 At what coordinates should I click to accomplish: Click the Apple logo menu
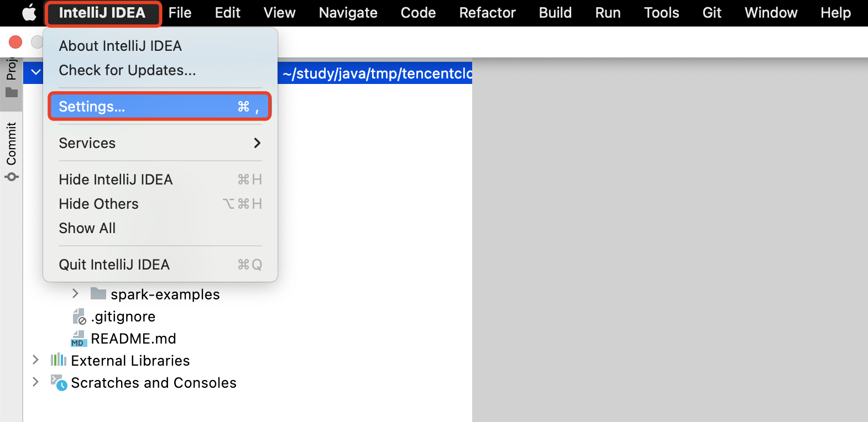pyautogui.click(x=29, y=13)
